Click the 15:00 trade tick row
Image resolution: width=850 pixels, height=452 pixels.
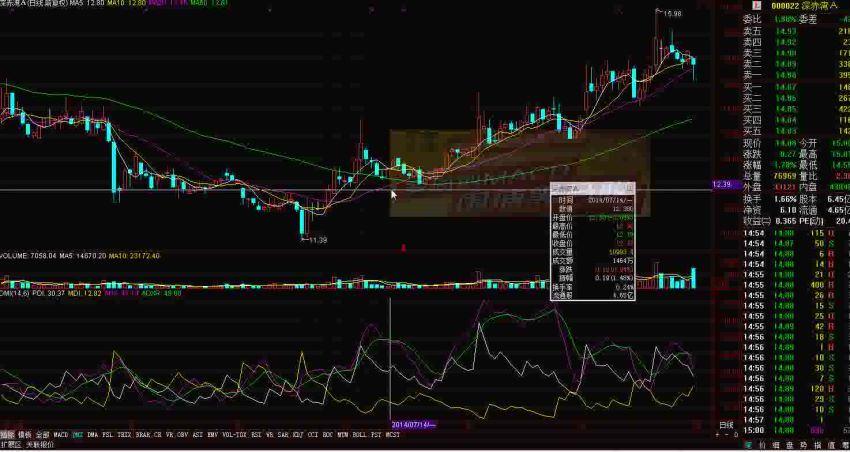796,430
